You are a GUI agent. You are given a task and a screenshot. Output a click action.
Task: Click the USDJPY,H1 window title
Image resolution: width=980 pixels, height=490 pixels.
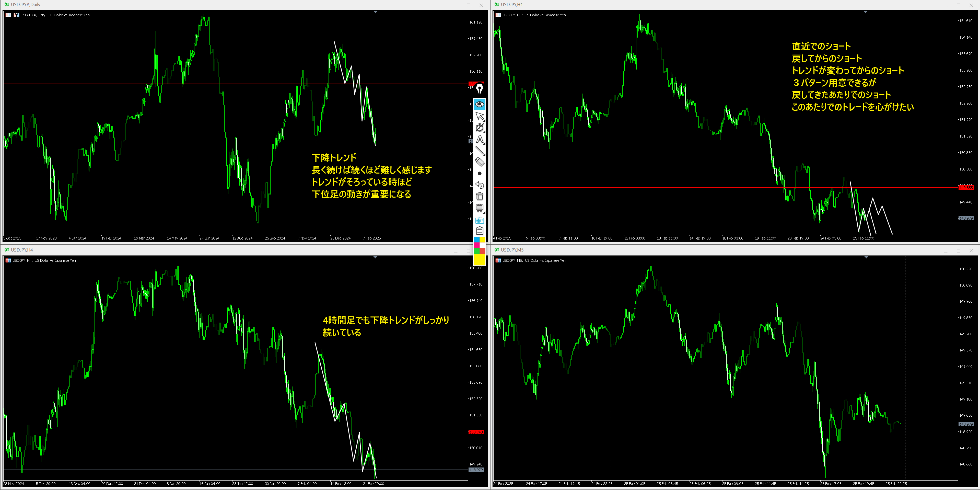coord(512,5)
